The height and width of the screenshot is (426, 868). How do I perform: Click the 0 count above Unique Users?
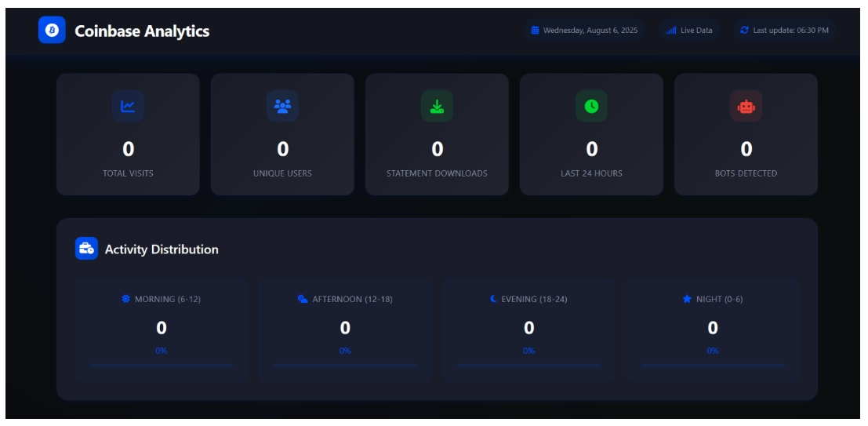[x=282, y=149]
